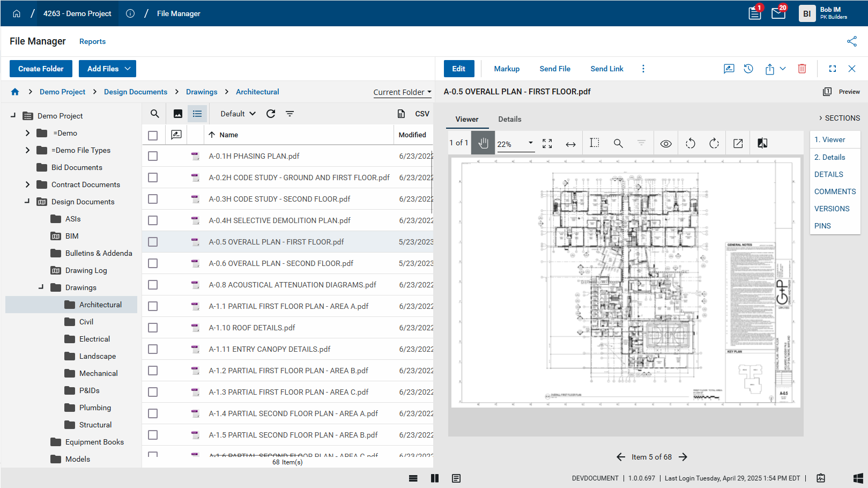The height and width of the screenshot is (488, 868).
Task: Tick the select-all checkbox in header
Action: pos(153,135)
